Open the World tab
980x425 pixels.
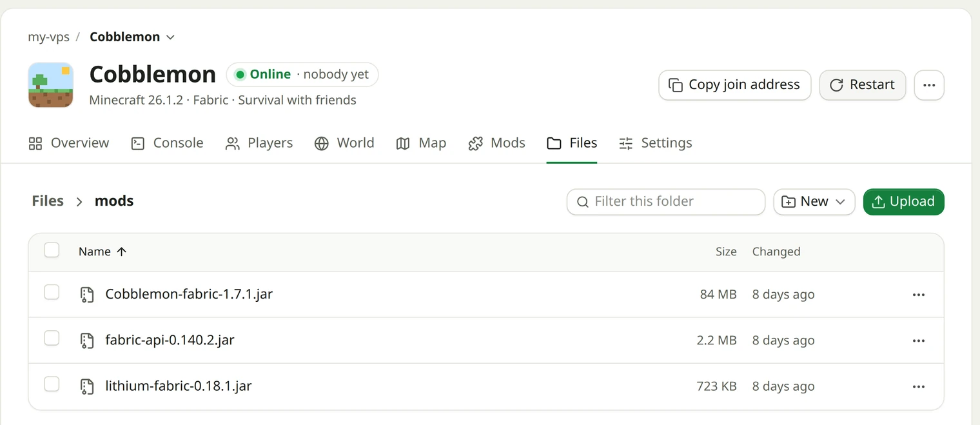344,143
